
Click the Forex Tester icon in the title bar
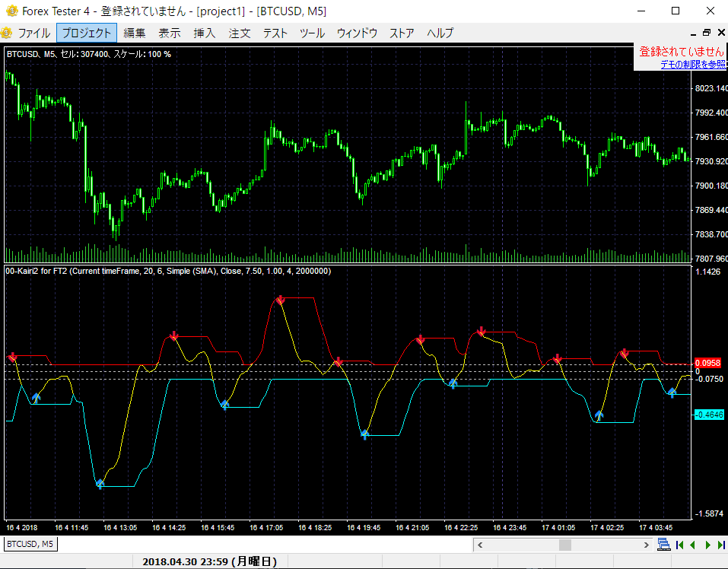pos(11,11)
